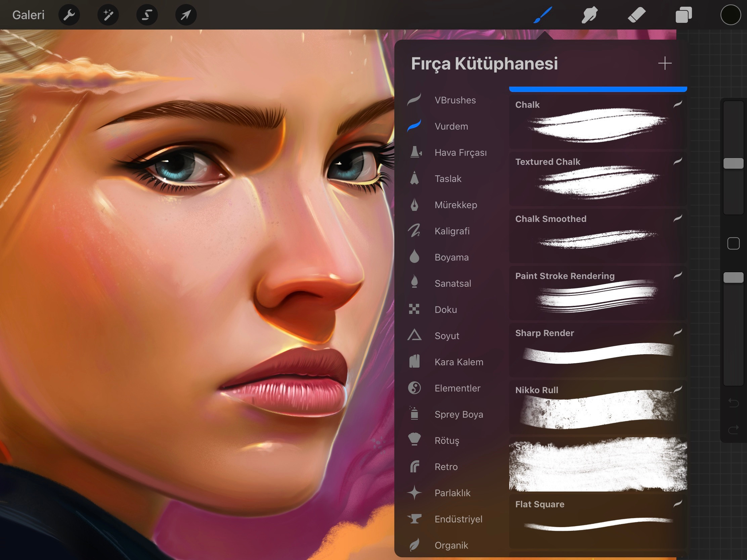Click the stroke icon on Chalk brush
This screenshot has width=747, height=560.
pyautogui.click(x=677, y=104)
